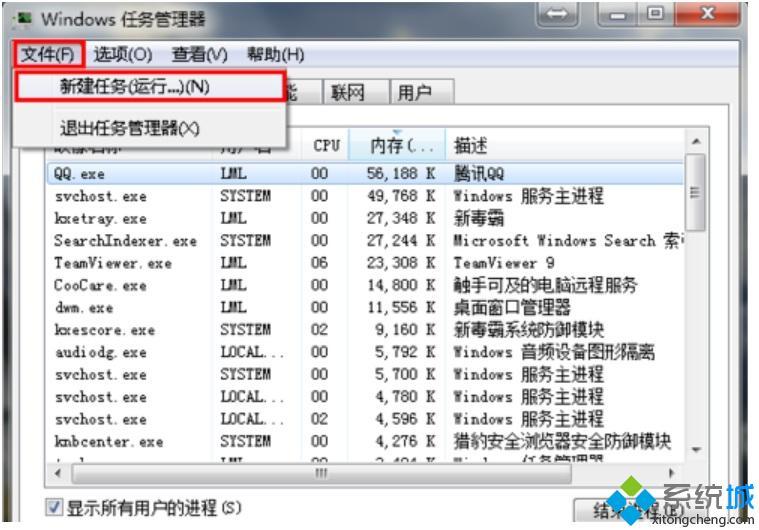Toggle 显示所有用户的进程 checkbox
This screenshot has height=530, width=759.
[54, 508]
